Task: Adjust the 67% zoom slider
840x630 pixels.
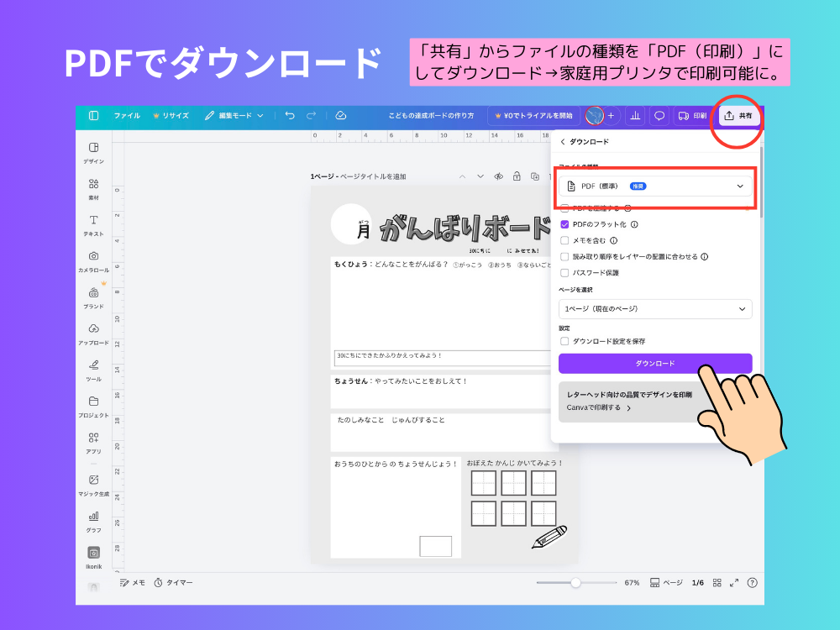Action: click(x=575, y=581)
